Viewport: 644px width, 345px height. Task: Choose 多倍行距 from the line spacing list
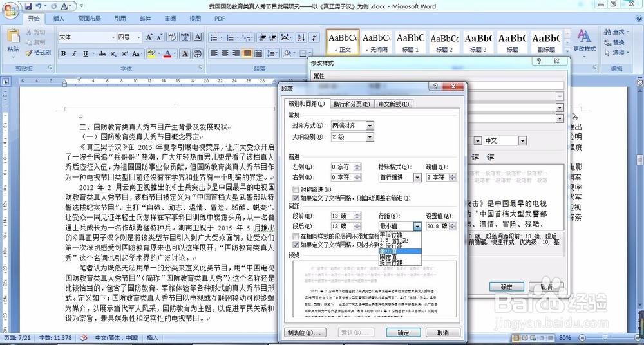(400, 263)
